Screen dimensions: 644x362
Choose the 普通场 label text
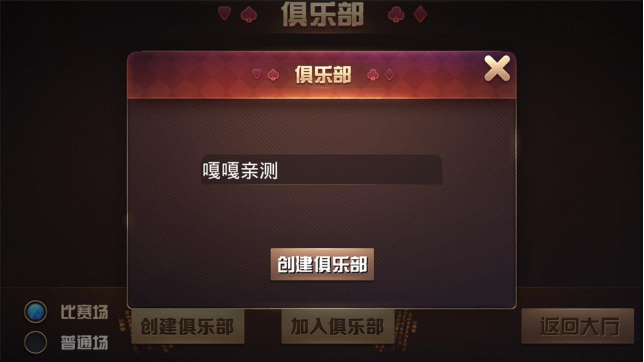[84, 343]
